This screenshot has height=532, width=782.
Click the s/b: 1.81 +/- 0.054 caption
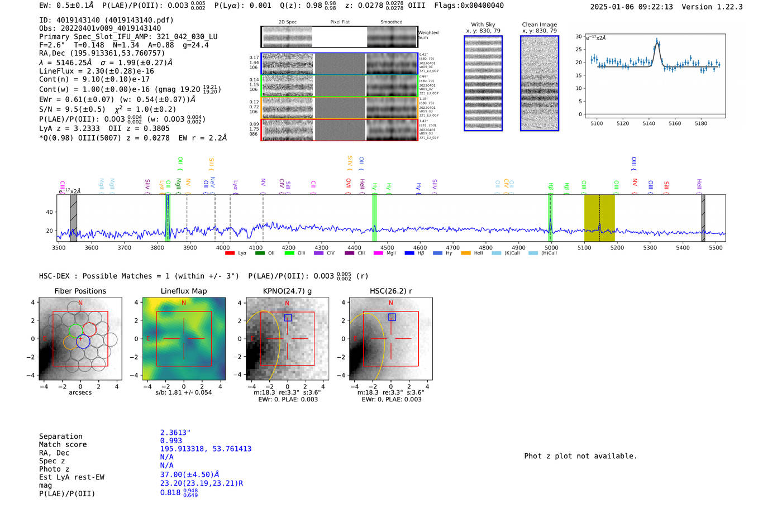pyautogui.click(x=184, y=392)
